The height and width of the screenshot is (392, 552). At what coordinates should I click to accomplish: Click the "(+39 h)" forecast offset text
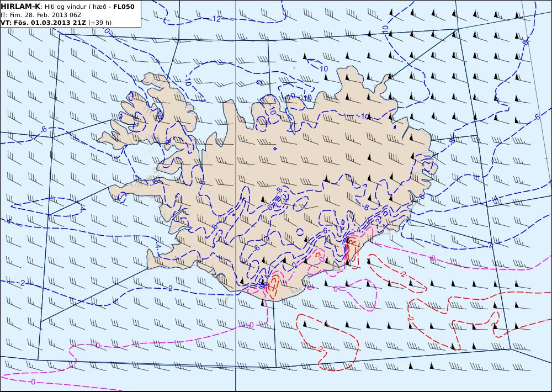coord(99,23)
